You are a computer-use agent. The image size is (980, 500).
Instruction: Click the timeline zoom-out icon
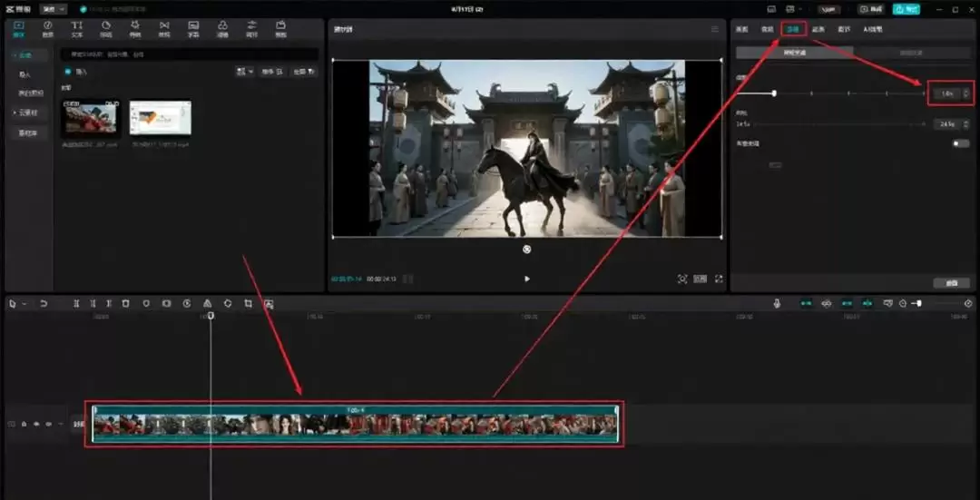(x=903, y=303)
